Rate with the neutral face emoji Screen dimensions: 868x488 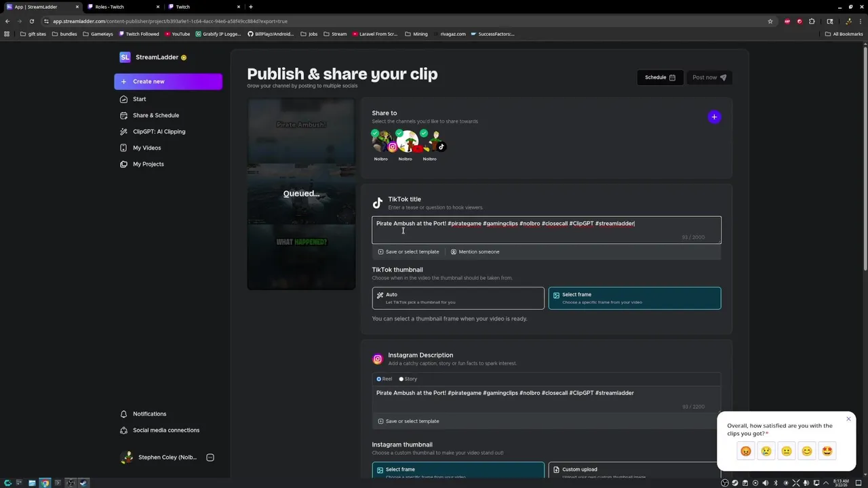787,451
